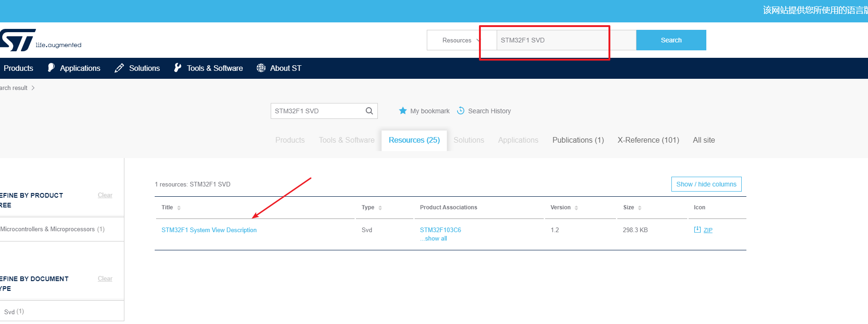This screenshot has height=324, width=868.
Task: Click the Chinese language notice banner text
Action: [x=815, y=10]
